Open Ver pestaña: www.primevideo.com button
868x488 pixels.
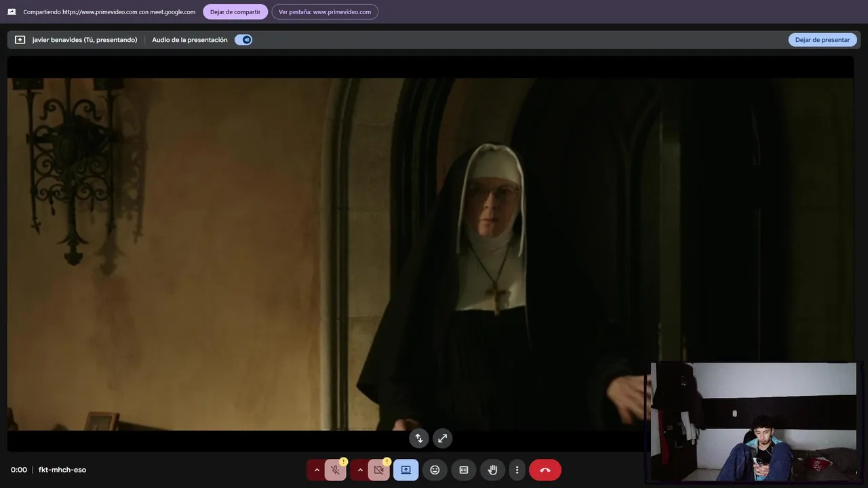pos(325,12)
